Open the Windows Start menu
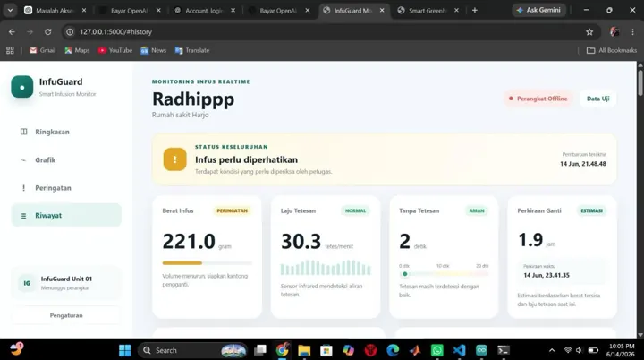Screen dimensions: 644x360 point(125,350)
